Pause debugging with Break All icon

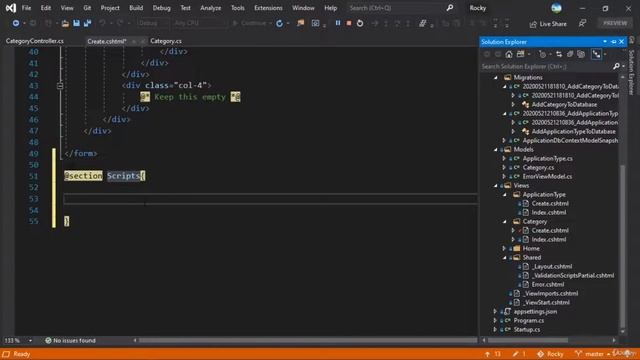338,23
